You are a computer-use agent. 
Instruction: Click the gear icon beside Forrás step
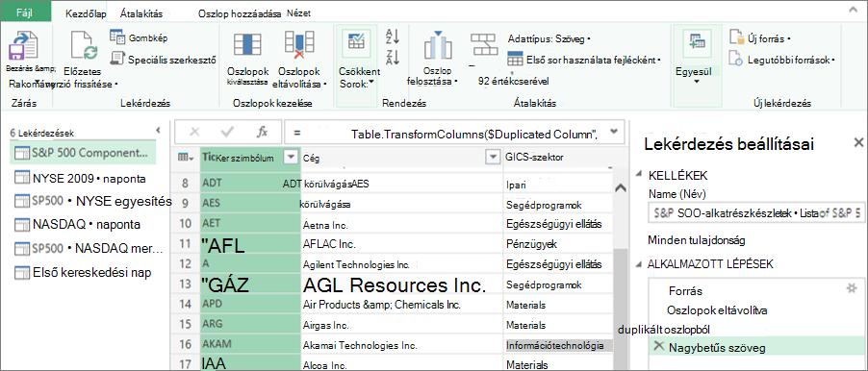(852, 287)
